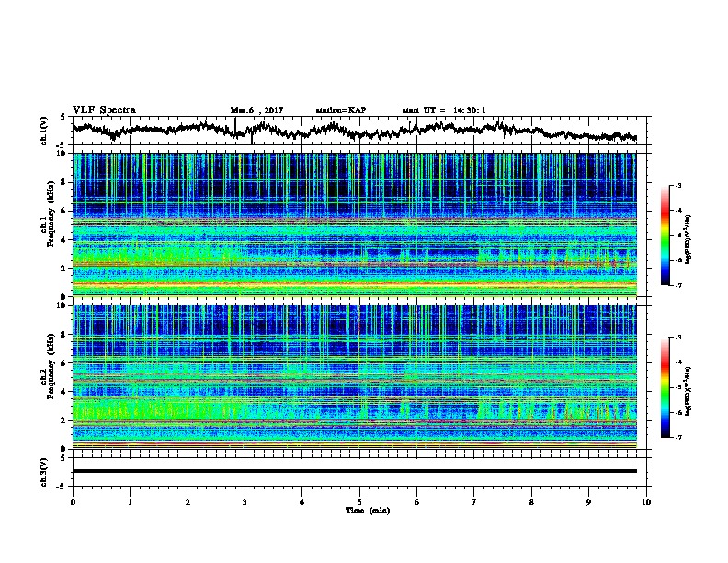The image size is (728, 563).
Task: Click the "5" volt tick on ch.1(V) panel
Action: click(63, 117)
